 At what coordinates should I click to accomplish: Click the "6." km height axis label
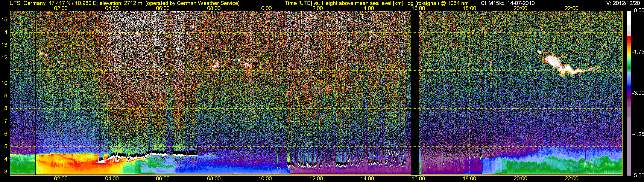click(6, 134)
